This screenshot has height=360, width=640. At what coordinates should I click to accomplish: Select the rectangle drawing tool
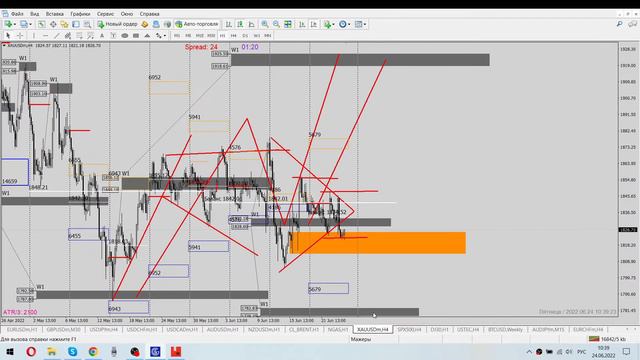pos(136,36)
